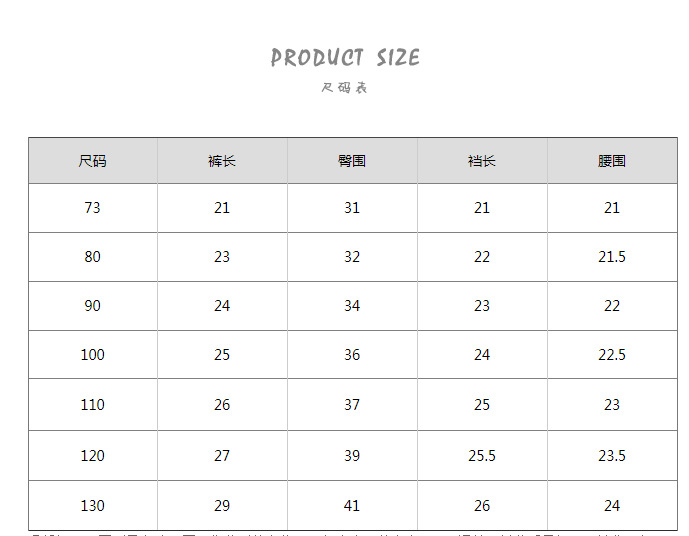689x536 pixels.
Task: Click the 22.5 腰围 value for size 100
Action: [x=612, y=355]
